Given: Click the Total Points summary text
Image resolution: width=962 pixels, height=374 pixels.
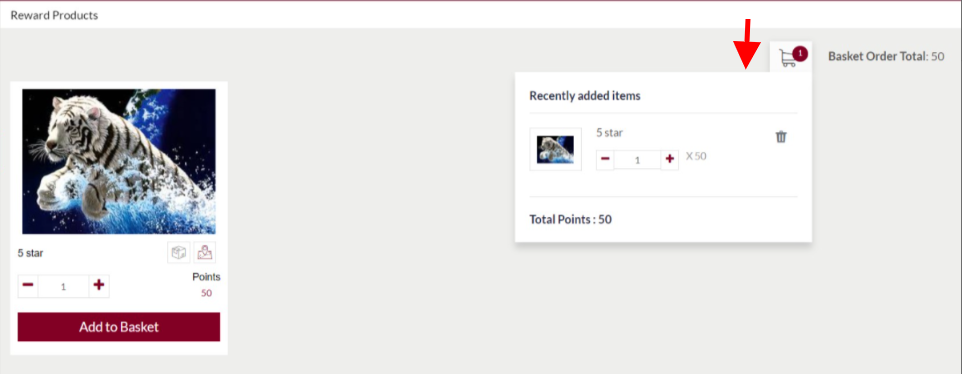Looking at the screenshot, I should pos(571,219).
